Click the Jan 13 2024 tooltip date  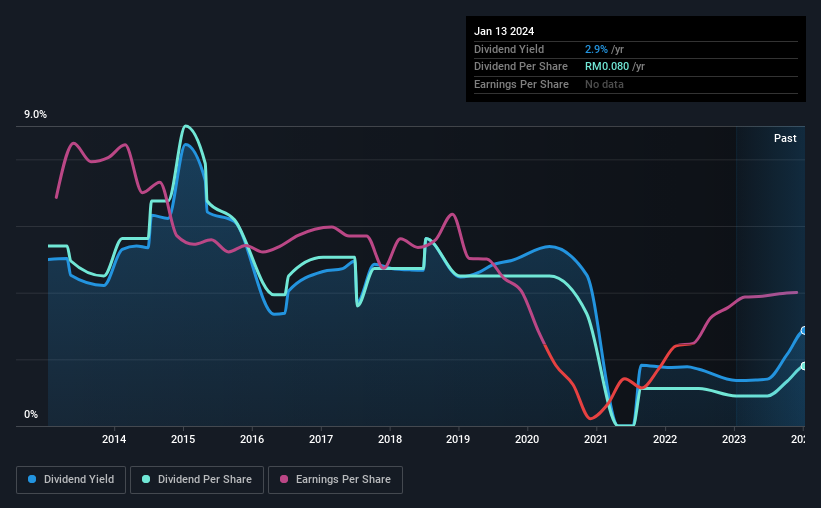coord(504,31)
